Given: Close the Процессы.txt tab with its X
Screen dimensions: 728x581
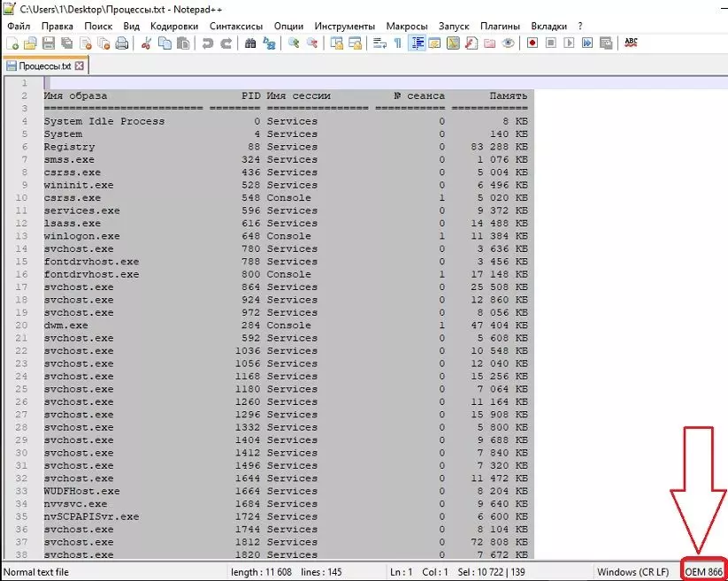Looking at the screenshot, I should (79, 66).
